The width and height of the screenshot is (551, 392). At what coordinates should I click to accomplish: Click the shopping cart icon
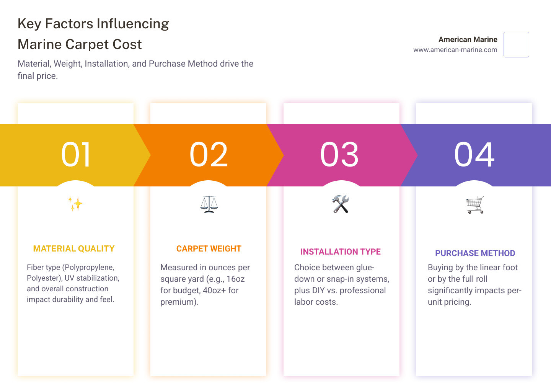[475, 204]
